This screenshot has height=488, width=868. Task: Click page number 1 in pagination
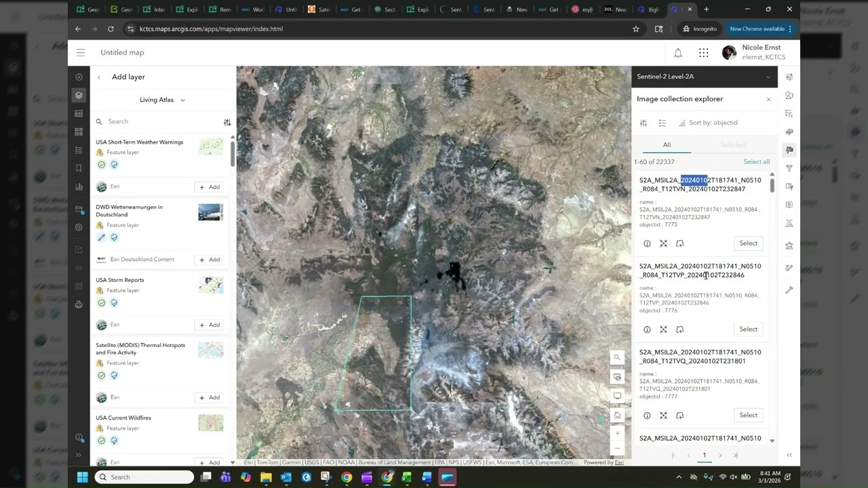pos(705,455)
